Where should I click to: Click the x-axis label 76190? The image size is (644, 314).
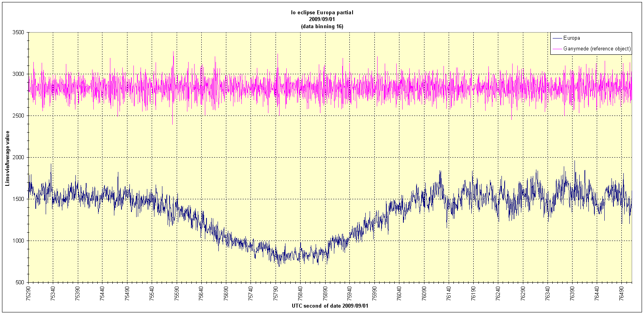[473, 293]
